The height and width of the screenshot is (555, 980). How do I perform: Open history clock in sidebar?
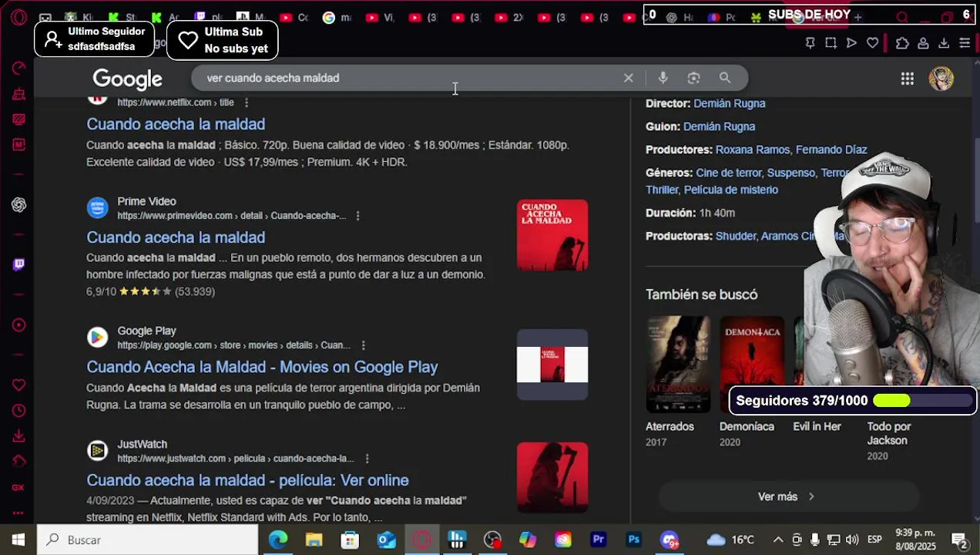click(x=18, y=411)
